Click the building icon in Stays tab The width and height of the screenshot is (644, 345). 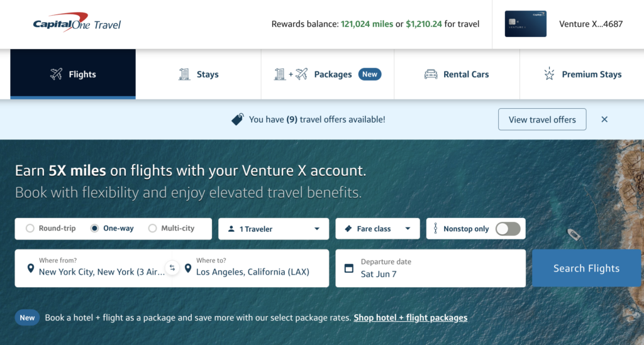184,74
